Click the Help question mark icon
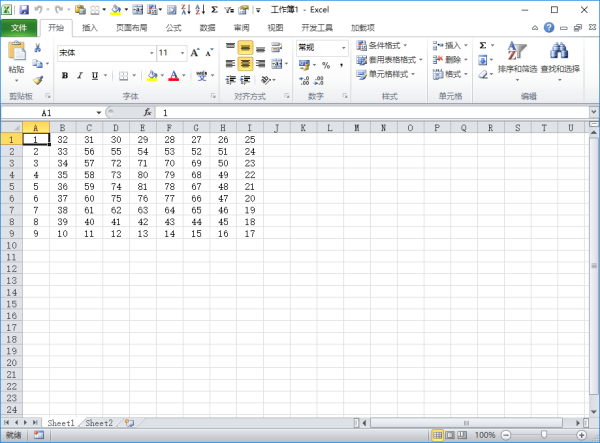Screen dimensions: 600x443 point(549,28)
